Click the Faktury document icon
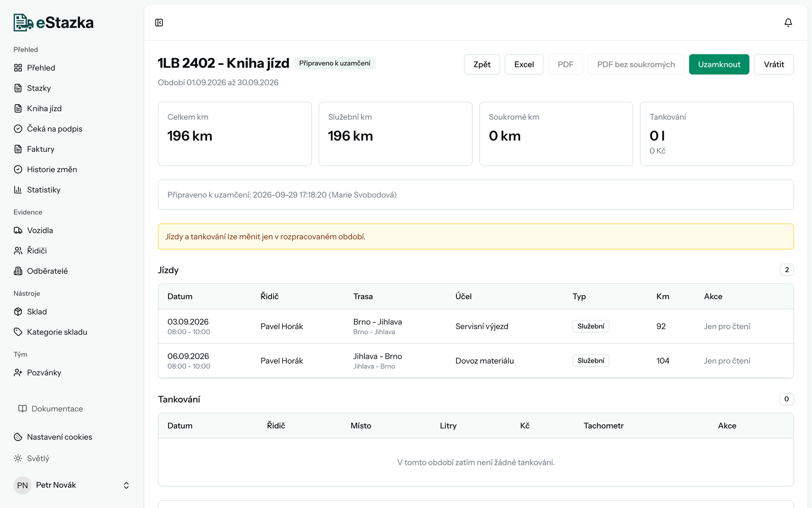This screenshot has height=508, width=812. (x=18, y=149)
